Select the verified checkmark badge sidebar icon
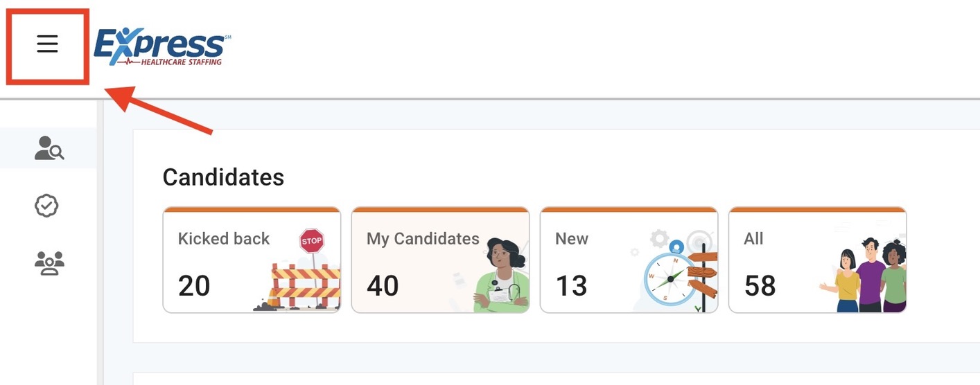This screenshot has height=385, width=980. click(47, 206)
